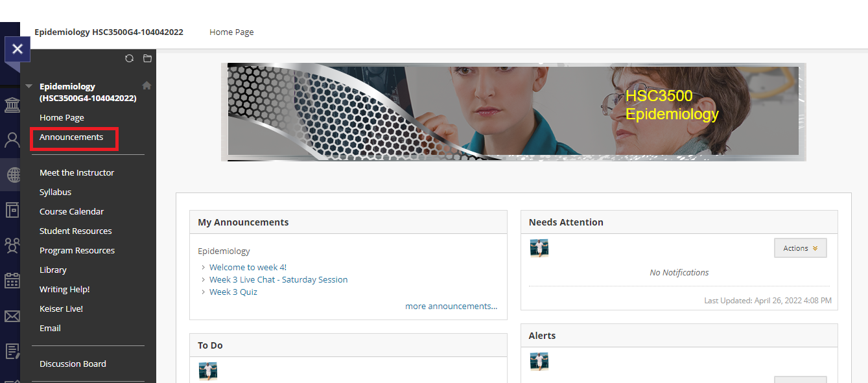Open Writing Help! link
868x383 pixels.
point(65,289)
